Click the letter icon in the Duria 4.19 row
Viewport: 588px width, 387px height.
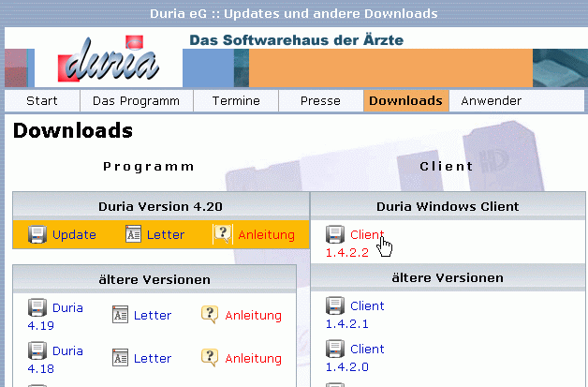pos(120,315)
